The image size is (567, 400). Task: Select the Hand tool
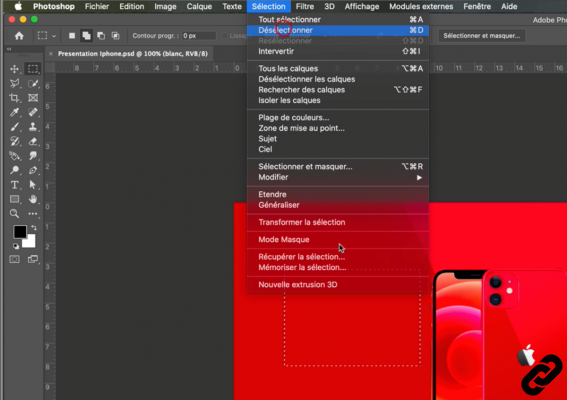click(x=33, y=199)
